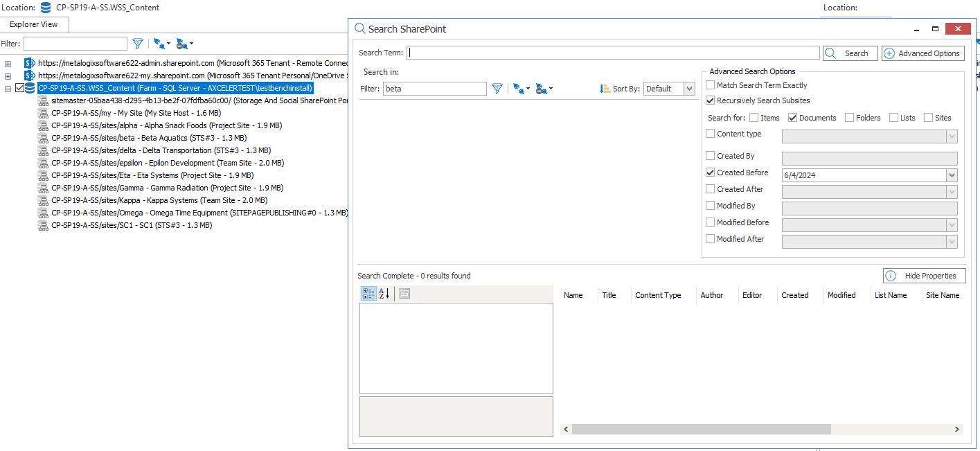The image size is (980, 451).
Task: Click the connect icon in Search in toolbar
Action: click(x=517, y=89)
